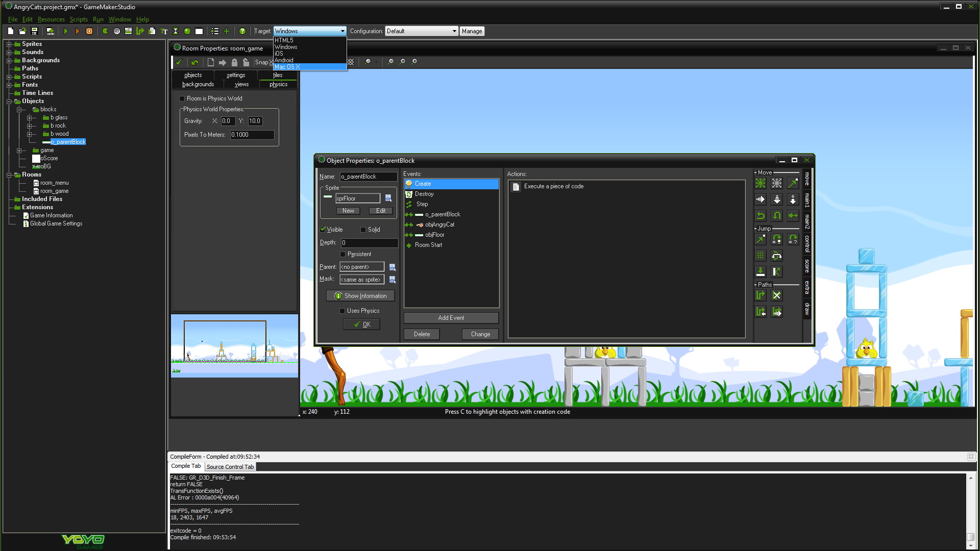The height and width of the screenshot is (551, 980).
Task: Click the Gravity Y input field
Action: (x=255, y=121)
